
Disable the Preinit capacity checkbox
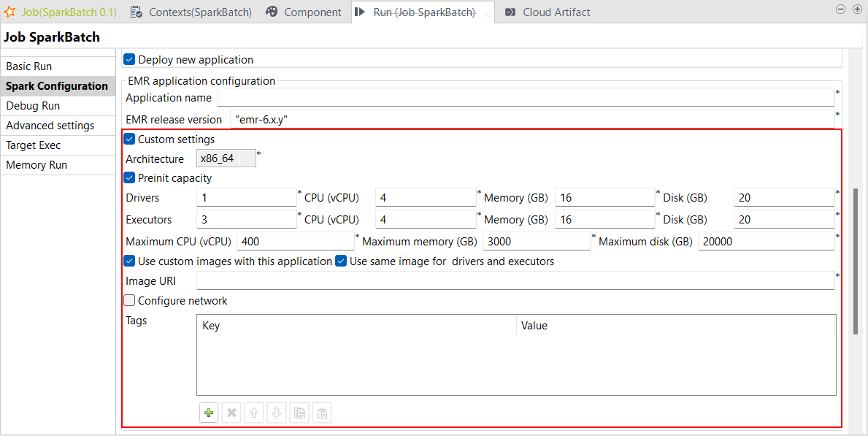tap(130, 178)
